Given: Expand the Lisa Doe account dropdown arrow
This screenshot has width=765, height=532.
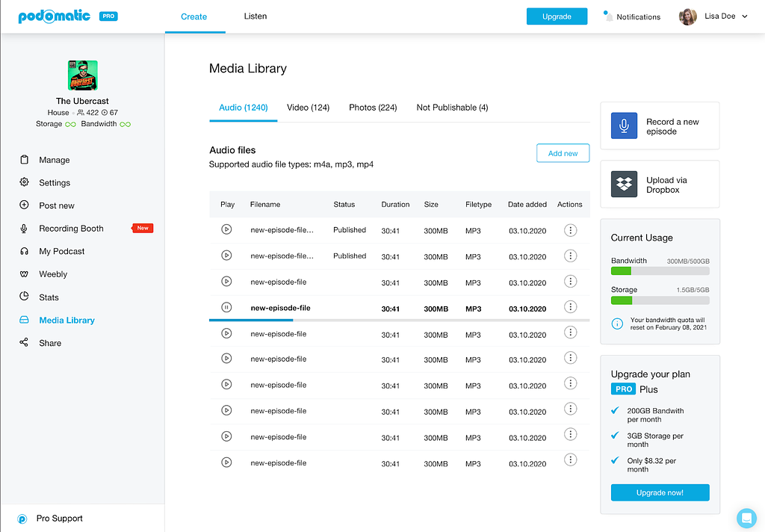Looking at the screenshot, I should 745,16.
